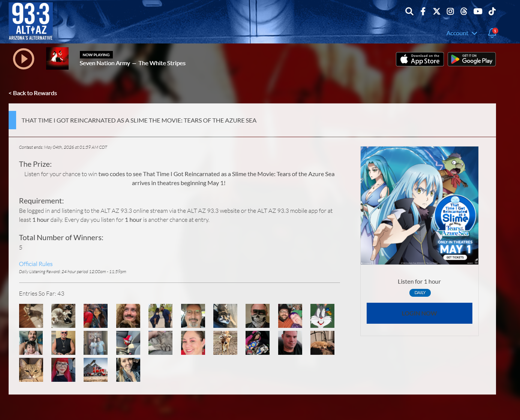
Task: Click the 'Listen for 1 hour' label
Action: click(x=419, y=282)
